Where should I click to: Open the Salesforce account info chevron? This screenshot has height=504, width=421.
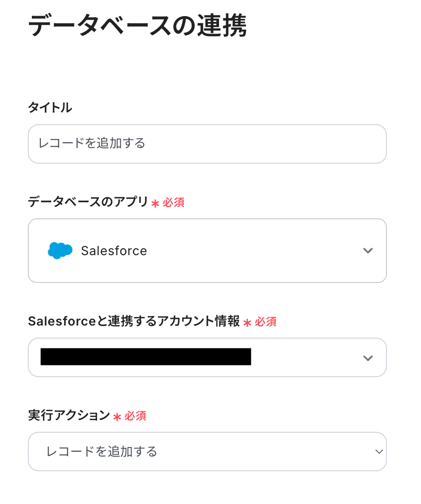pos(368,357)
